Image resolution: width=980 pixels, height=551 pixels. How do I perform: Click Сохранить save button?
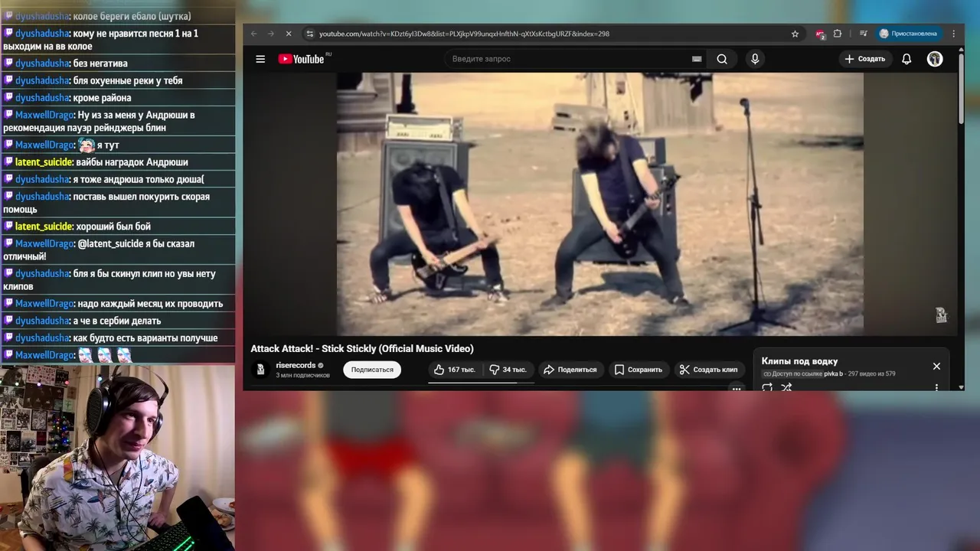point(639,370)
